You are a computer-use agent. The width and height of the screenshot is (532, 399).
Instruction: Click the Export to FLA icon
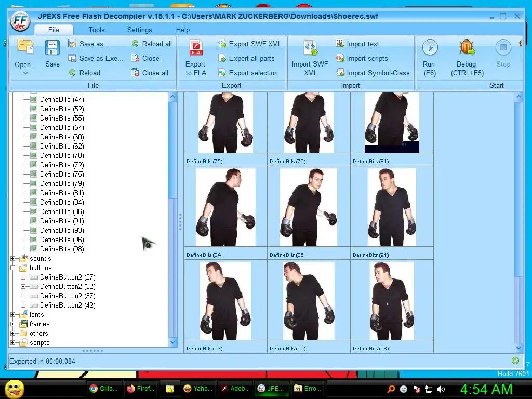click(196, 47)
